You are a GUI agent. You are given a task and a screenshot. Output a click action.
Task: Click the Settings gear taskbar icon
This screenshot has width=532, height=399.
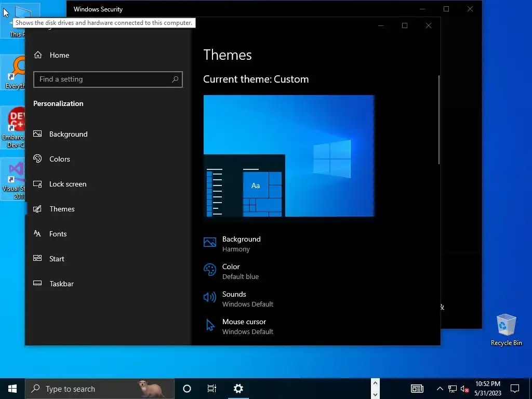point(238,389)
